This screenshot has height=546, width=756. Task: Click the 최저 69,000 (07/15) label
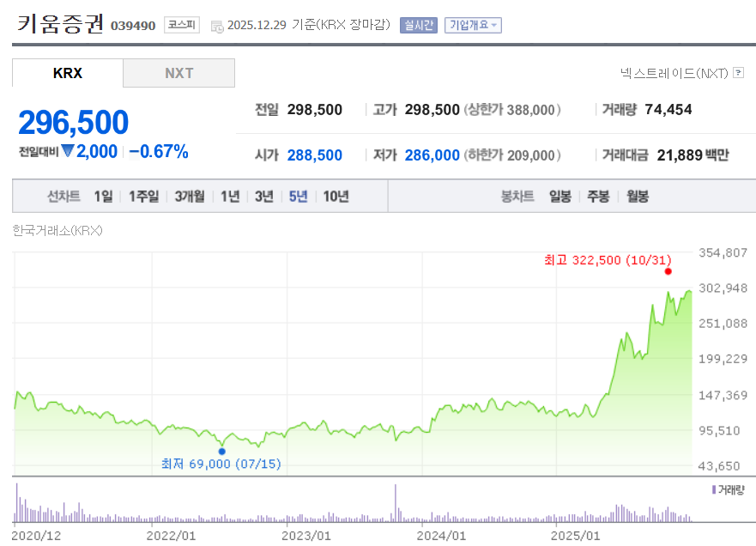pos(221,464)
